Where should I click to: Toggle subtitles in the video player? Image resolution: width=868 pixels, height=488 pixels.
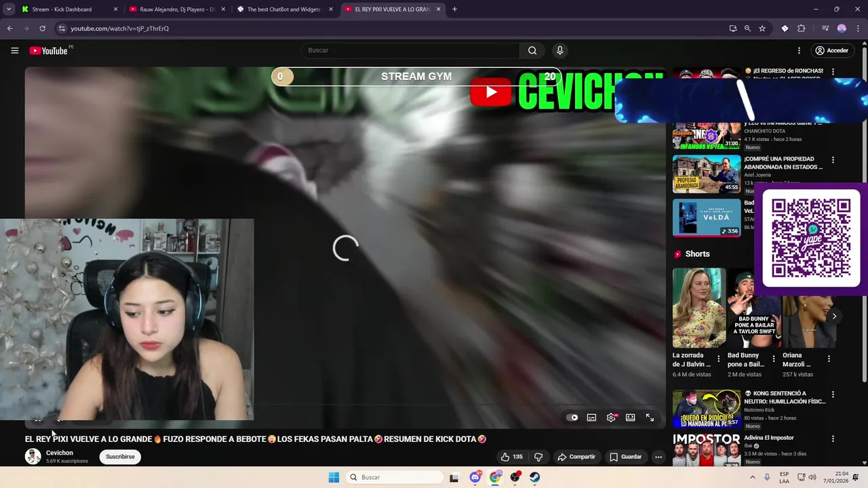coord(591,418)
